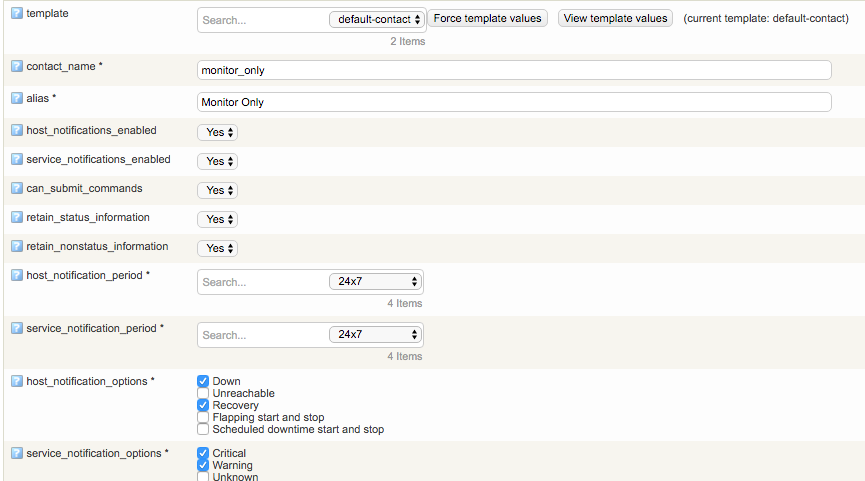Show help for host_notifications_enabled

[17, 130]
